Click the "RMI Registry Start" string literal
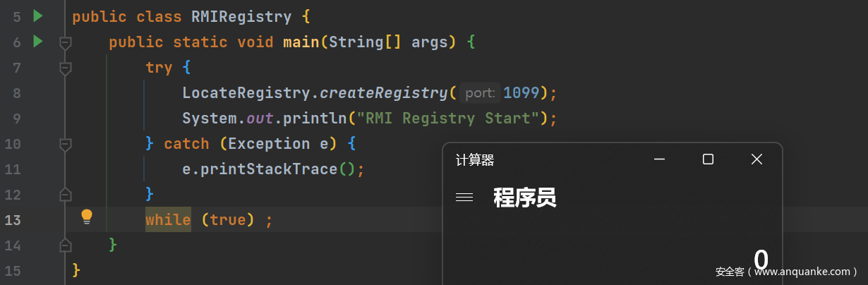The width and height of the screenshot is (868, 285). click(x=444, y=118)
